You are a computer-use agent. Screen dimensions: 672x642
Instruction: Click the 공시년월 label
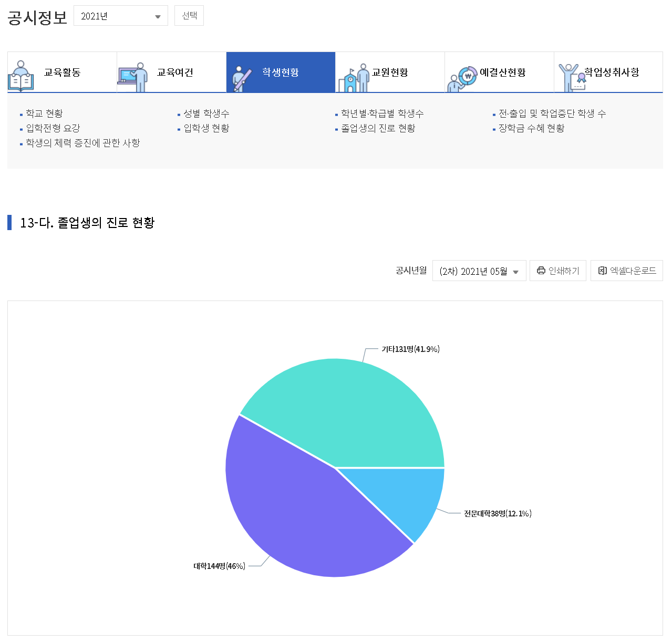point(411,271)
